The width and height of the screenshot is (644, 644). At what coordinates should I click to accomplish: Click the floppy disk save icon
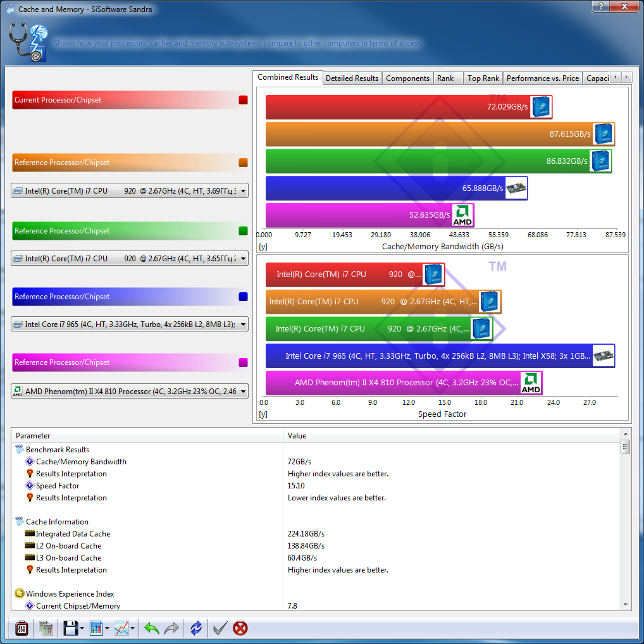pos(70,628)
